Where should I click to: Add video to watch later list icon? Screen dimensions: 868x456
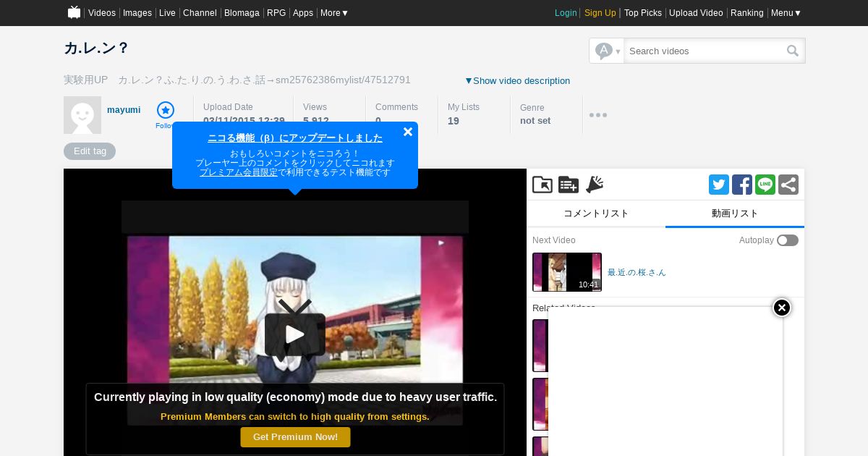coord(569,185)
